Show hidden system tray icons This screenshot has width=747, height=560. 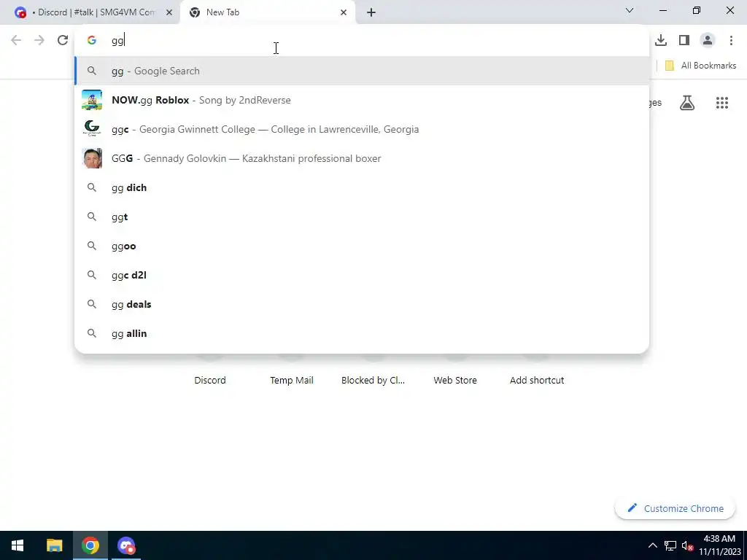pos(653,545)
